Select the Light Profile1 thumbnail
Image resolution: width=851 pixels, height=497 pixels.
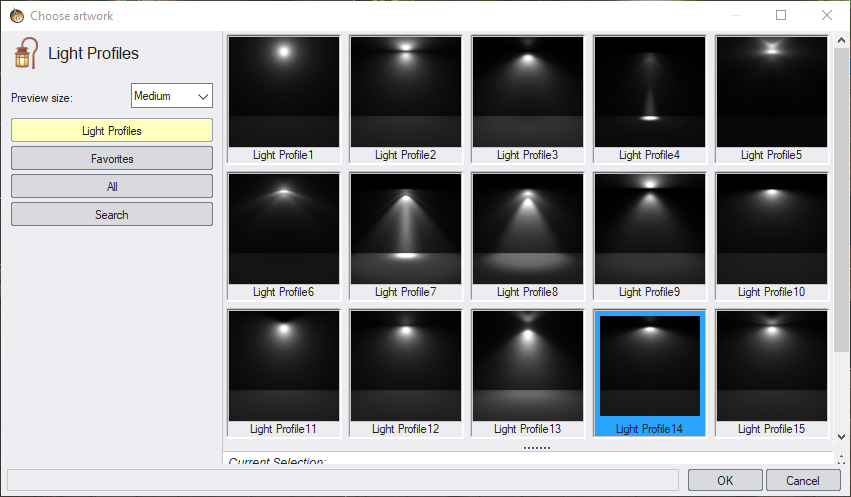tap(283, 92)
